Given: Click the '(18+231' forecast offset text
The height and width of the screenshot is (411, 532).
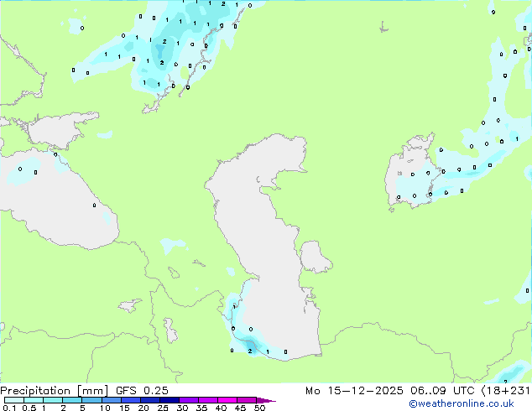Looking at the screenshot, I should click(x=505, y=391).
